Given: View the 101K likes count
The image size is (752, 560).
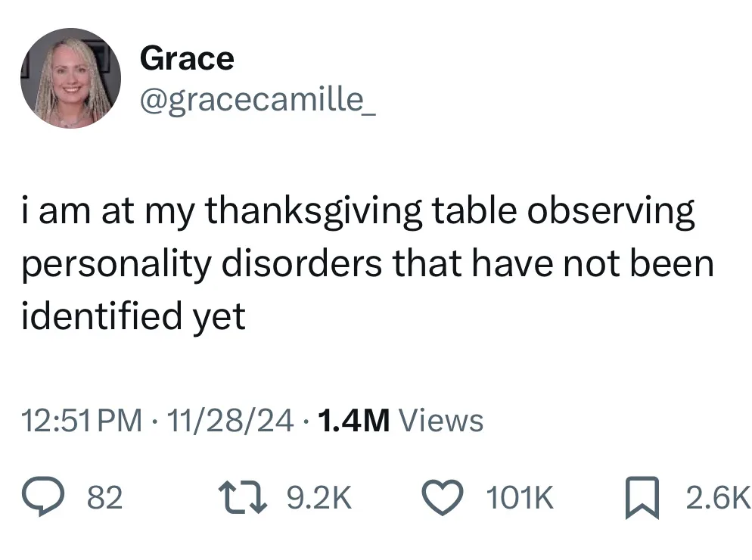Looking at the screenshot, I should click(520, 498).
